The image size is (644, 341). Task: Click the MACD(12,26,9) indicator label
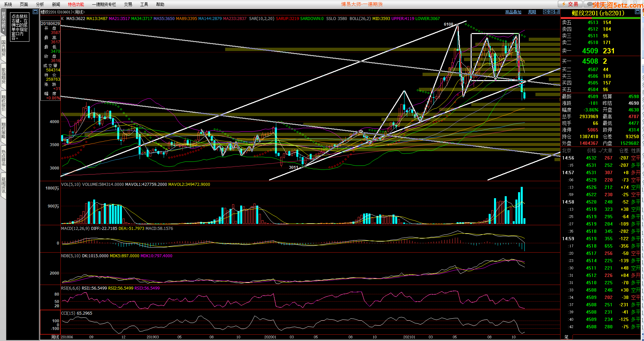click(75, 229)
